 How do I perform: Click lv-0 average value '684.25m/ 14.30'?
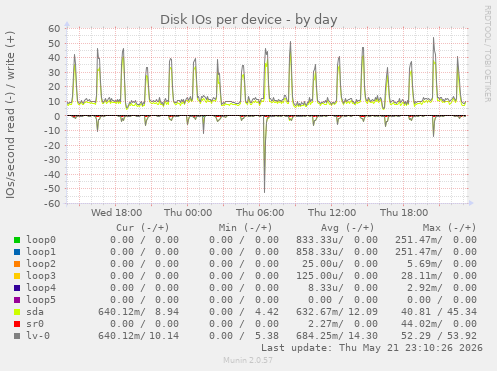(337, 336)
